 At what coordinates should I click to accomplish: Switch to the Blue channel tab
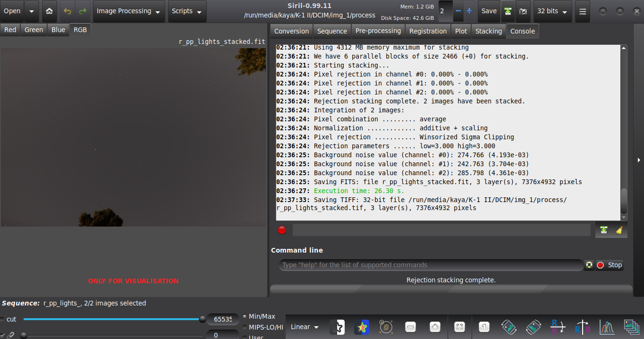tap(59, 30)
